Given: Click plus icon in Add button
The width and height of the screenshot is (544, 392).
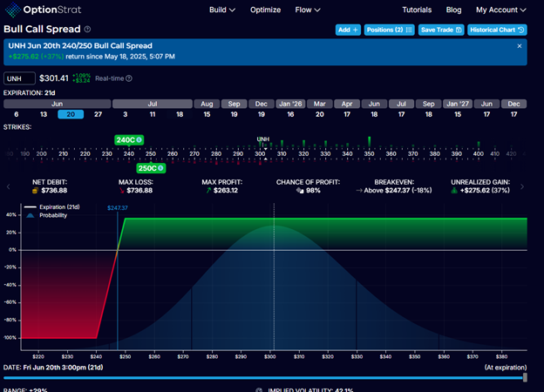Looking at the screenshot, I should 356,30.
